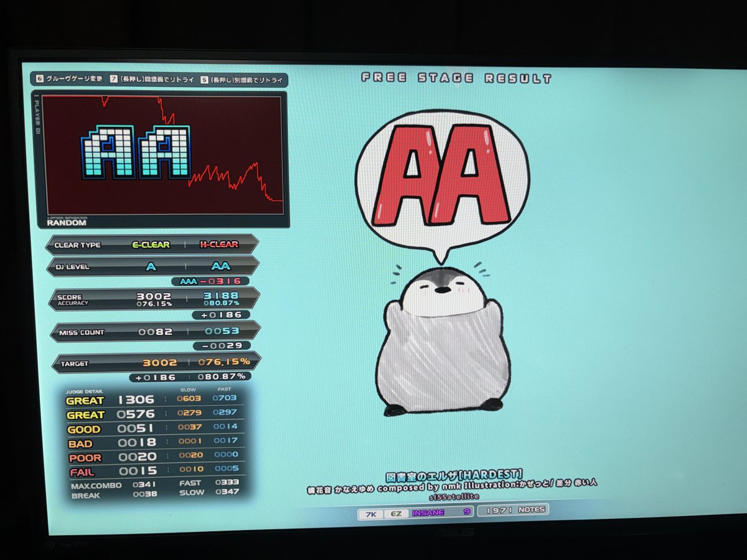Click the CLEAR TYPE label
The image size is (747, 560).
(77, 245)
